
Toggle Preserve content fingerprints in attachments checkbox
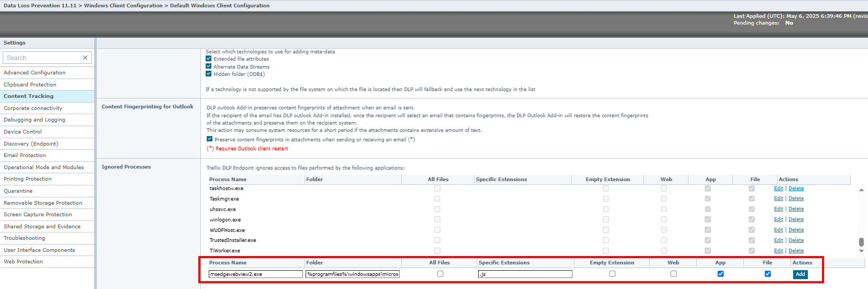[x=209, y=139]
